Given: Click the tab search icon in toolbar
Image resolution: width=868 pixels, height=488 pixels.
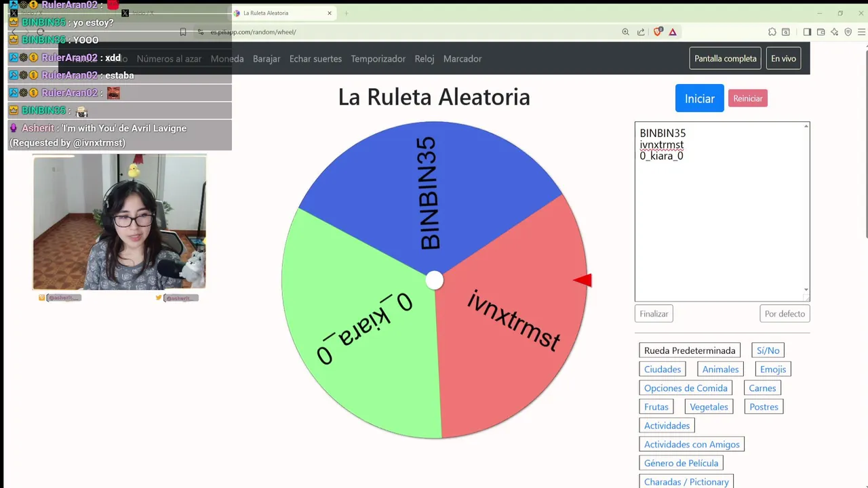Looking at the screenshot, I should click(x=786, y=32).
